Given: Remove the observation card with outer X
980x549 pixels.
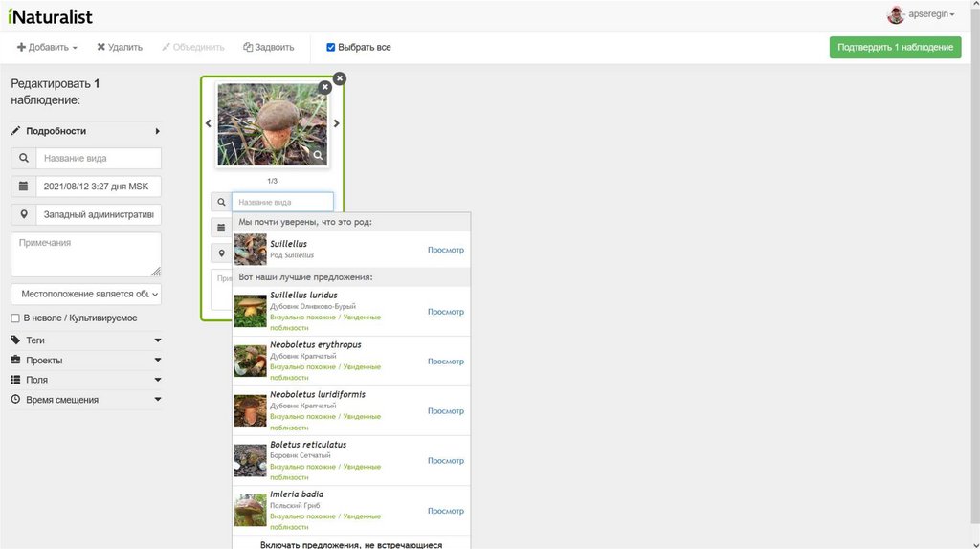Looking at the screenshot, I should [x=340, y=78].
